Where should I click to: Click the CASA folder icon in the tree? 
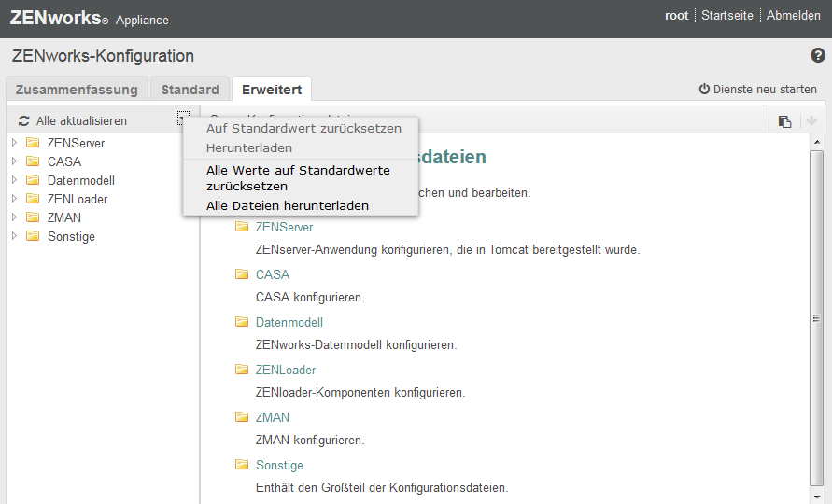coord(33,161)
